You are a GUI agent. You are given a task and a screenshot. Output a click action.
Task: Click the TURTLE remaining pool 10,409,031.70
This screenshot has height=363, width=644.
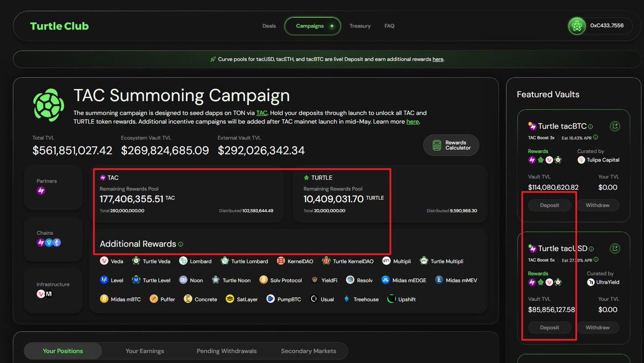[x=333, y=199]
